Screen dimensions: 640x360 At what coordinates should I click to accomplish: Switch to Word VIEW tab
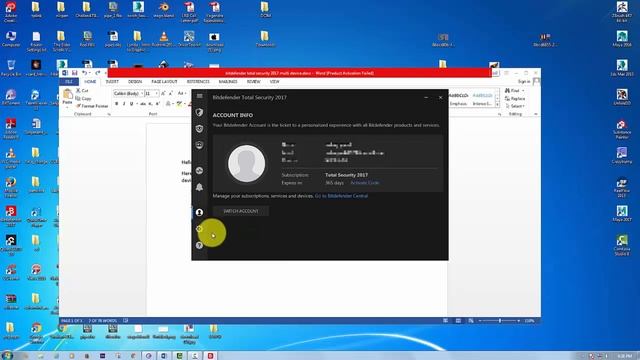click(275, 82)
